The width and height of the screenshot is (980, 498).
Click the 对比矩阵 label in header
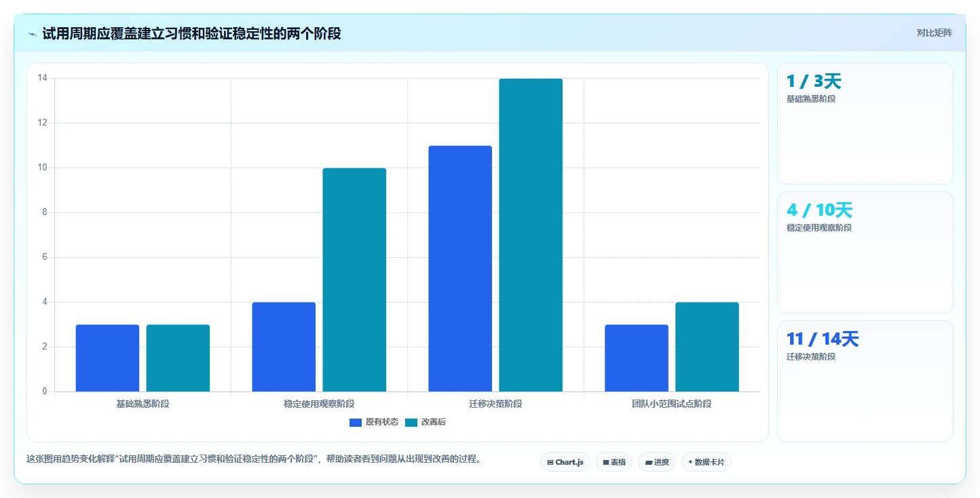coord(934,33)
